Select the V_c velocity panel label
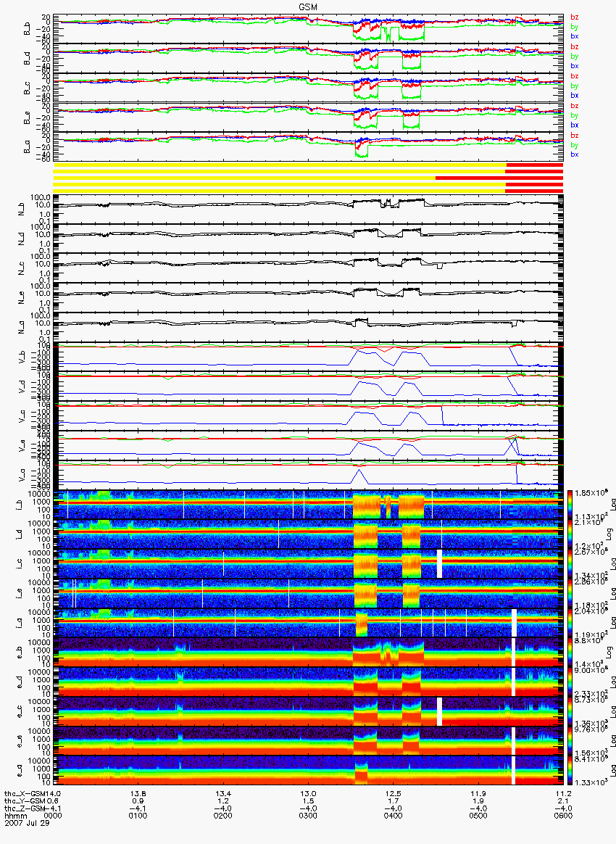 click(22, 415)
